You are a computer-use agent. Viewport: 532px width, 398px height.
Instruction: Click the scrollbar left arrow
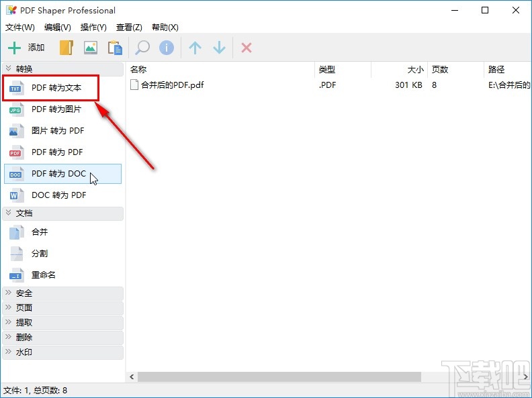[x=132, y=377]
